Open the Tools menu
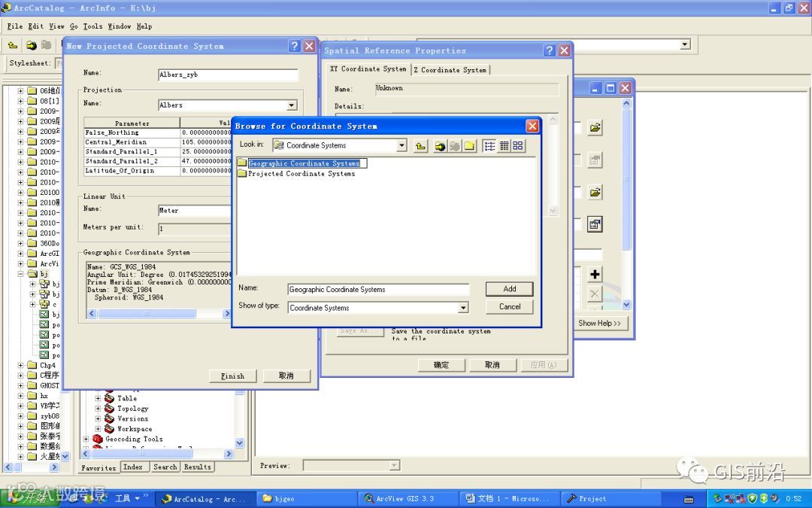 click(x=92, y=26)
